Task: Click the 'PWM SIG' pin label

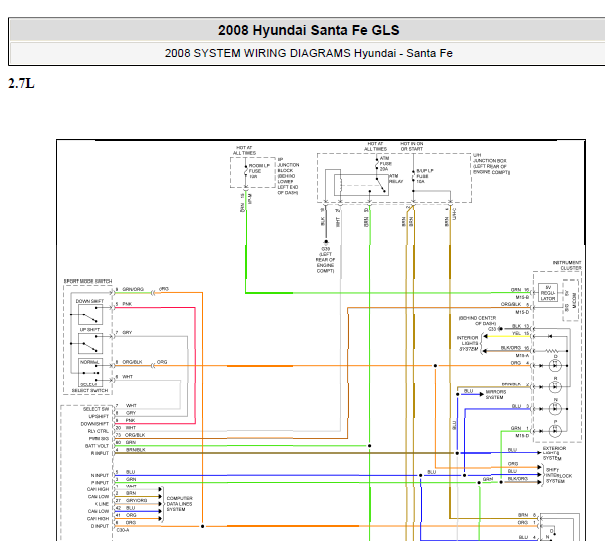Action: pyautogui.click(x=99, y=439)
